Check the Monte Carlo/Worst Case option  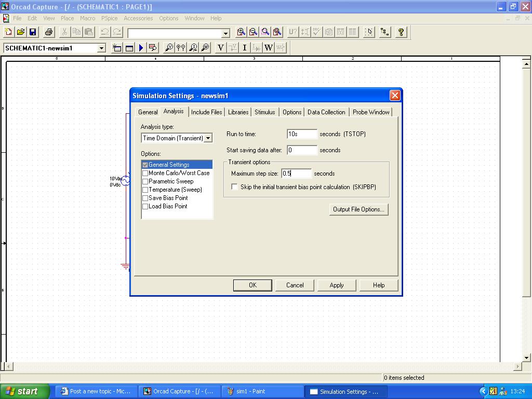[145, 173]
